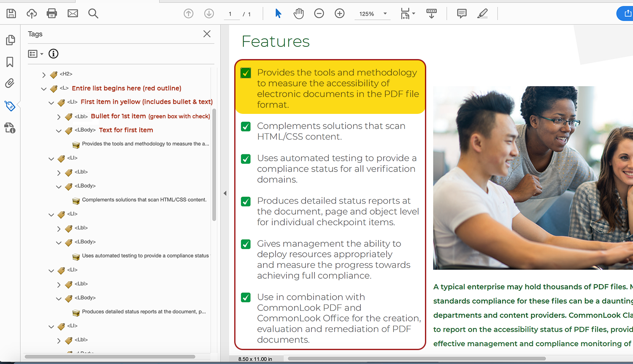
Task: Open the 125% zoom level dropdown
Action: click(x=373, y=14)
